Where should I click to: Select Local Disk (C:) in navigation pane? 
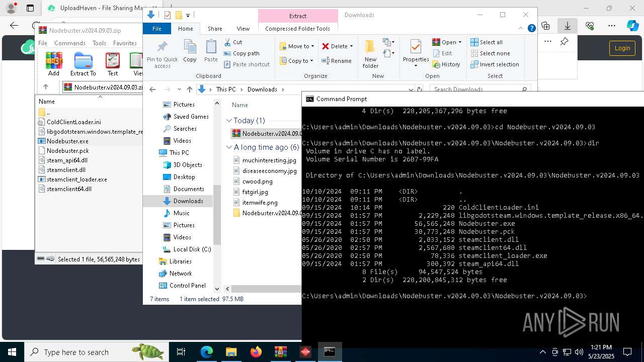[192, 249]
